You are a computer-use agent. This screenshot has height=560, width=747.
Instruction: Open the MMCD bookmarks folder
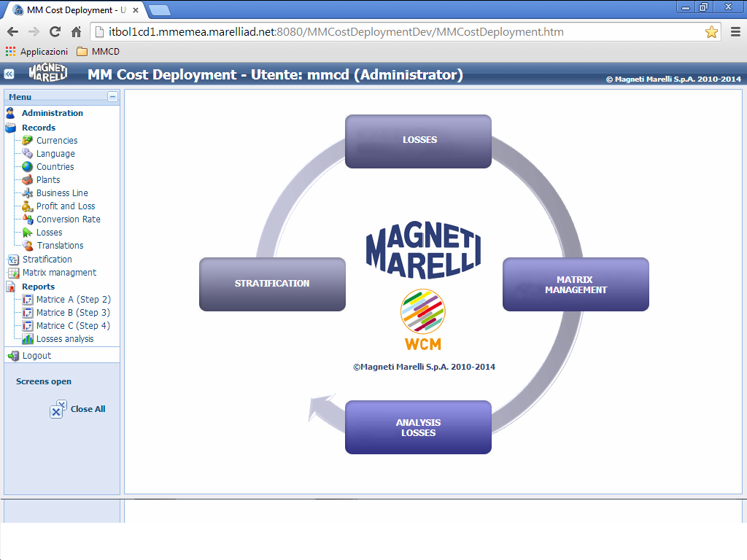[x=98, y=52]
